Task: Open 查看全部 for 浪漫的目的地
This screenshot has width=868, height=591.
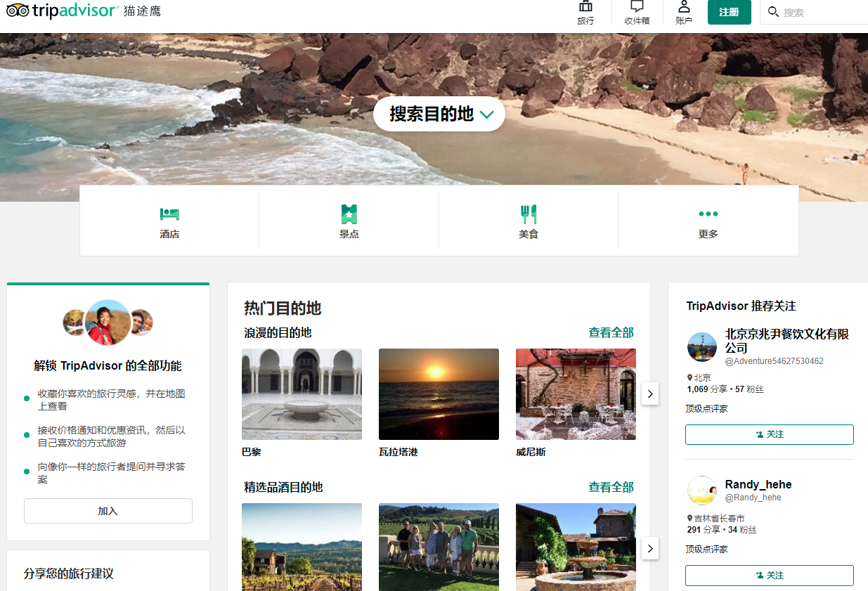Action: (x=611, y=332)
